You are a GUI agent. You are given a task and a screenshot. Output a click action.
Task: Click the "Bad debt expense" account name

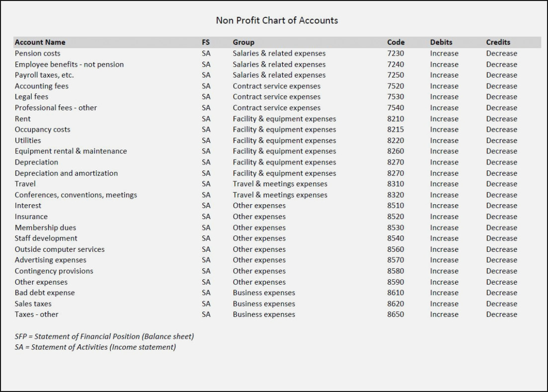click(45, 293)
